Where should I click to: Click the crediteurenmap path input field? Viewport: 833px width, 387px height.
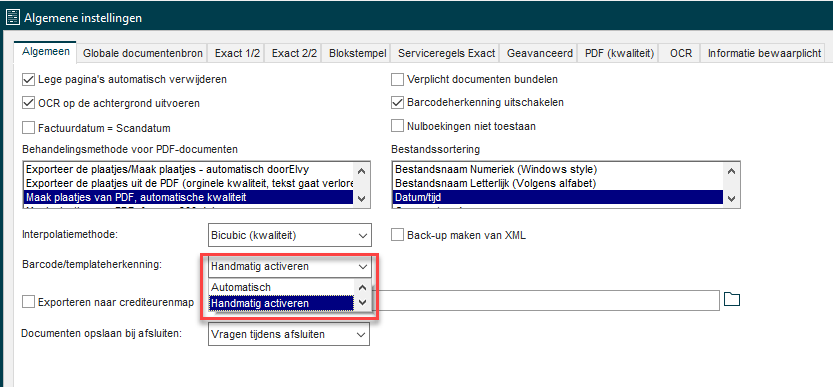click(547, 300)
